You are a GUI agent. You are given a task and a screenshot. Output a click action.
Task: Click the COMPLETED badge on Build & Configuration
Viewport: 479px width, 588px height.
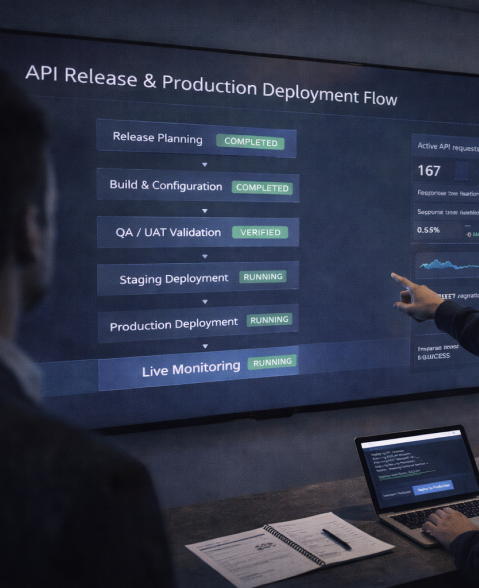[262, 188]
